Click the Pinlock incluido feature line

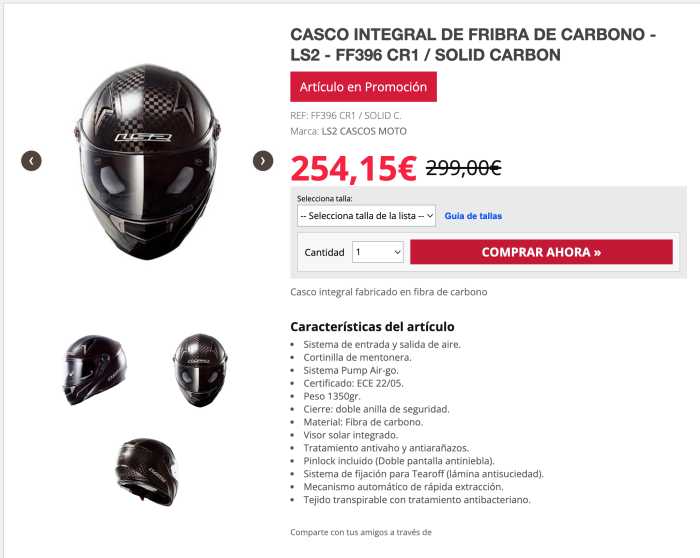click(399, 461)
